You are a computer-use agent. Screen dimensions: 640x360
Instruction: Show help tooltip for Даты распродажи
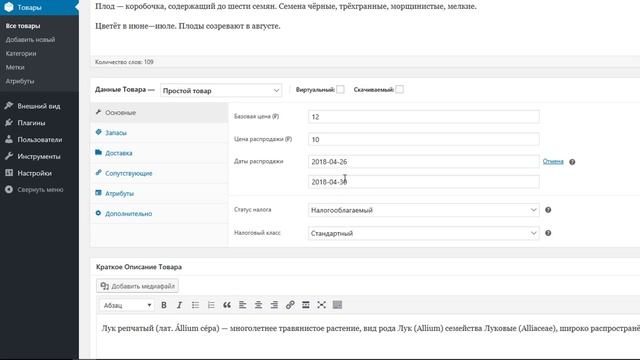pos(572,162)
